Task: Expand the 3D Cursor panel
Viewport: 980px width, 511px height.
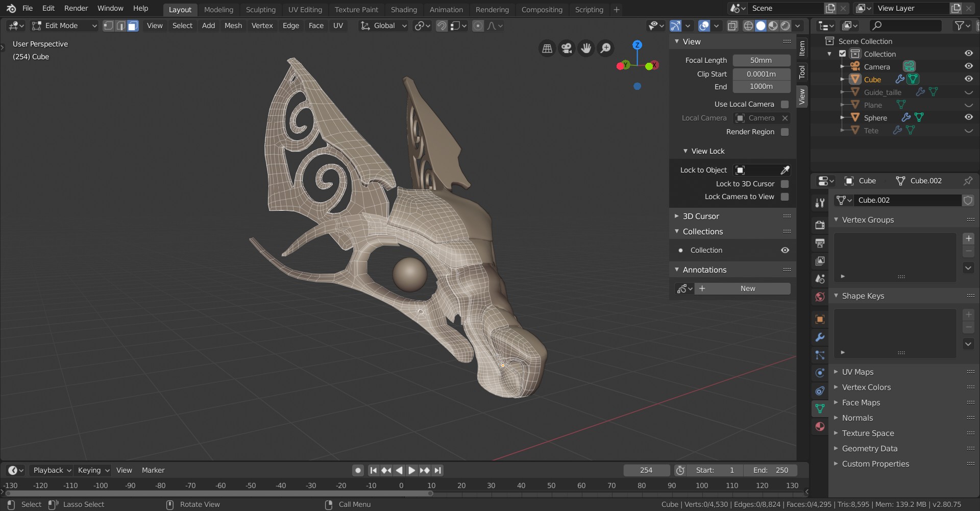Action: (x=701, y=216)
